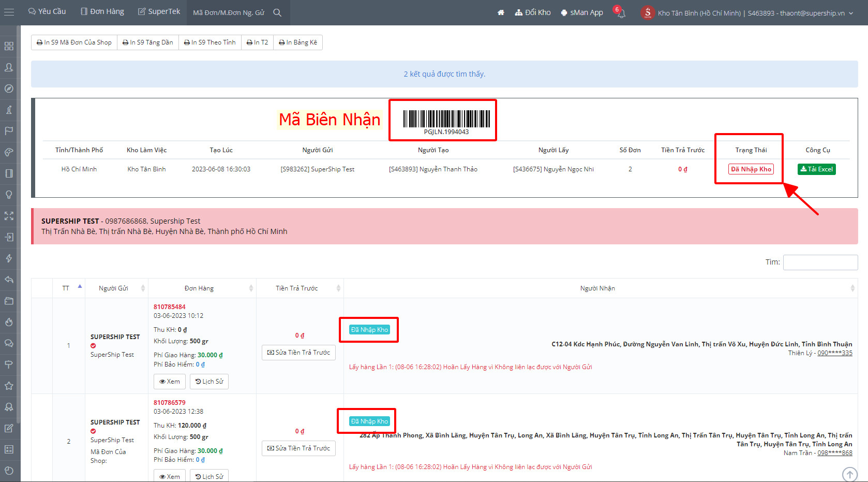Click In S9 Mã Đơn Của Shop button
Viewport: 868px width, 482px height.
point(74,42)
